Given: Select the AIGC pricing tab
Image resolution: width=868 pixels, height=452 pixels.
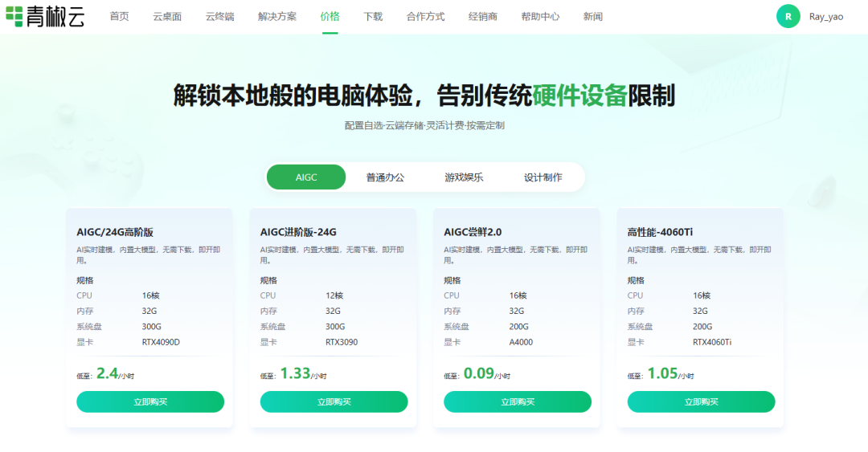Looking at the screenshot, I should pyautogui.click(x=306, y=177).
